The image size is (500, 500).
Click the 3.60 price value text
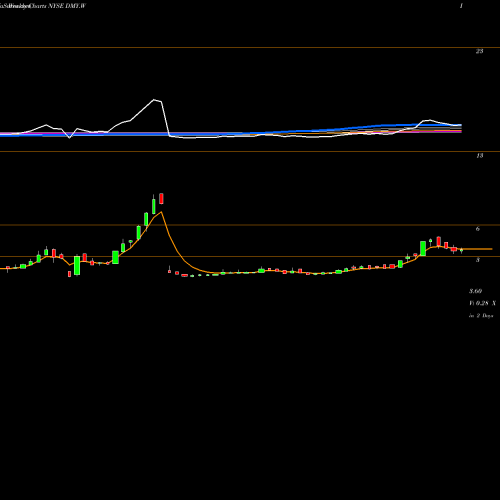click(x=475, y=291)
